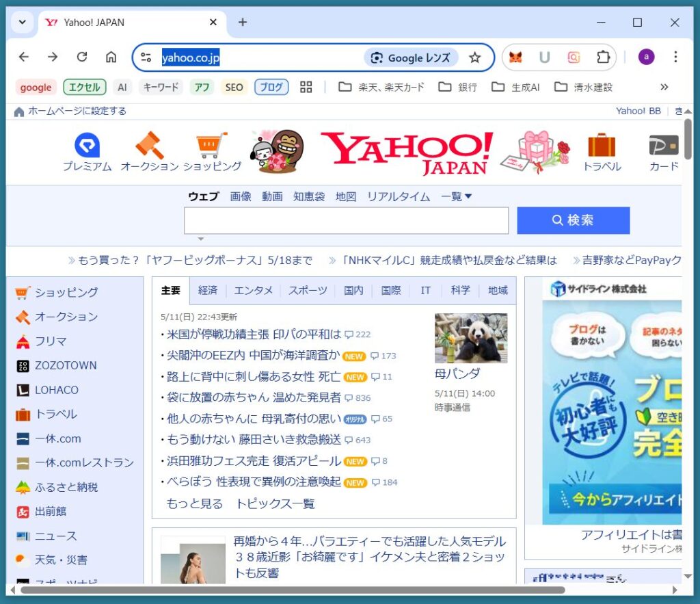Screen dimensions: 700x604
Task: Close the Yahoo! JAPAN tab
Action: [x=213, y=22]
